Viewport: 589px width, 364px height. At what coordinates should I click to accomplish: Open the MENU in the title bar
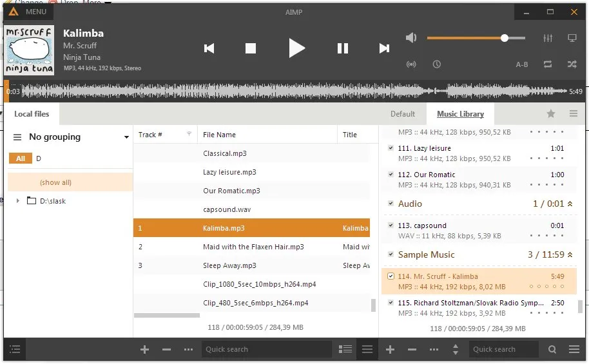click(29, 12)
